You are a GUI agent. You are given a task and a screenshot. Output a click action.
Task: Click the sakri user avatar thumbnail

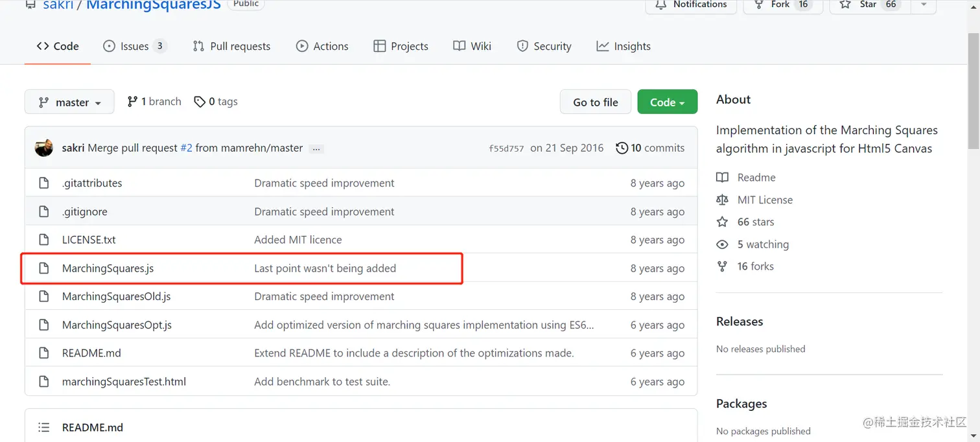(x=44, y=148)
